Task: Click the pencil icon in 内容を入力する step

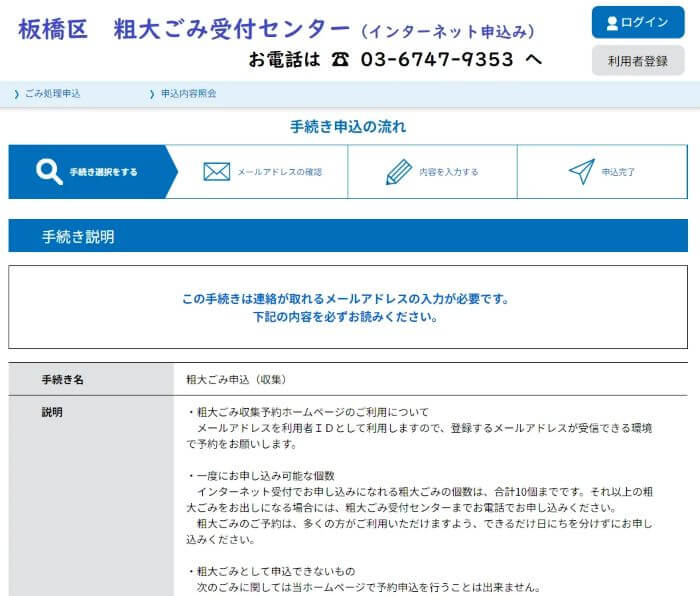Action: pos(398,172)
